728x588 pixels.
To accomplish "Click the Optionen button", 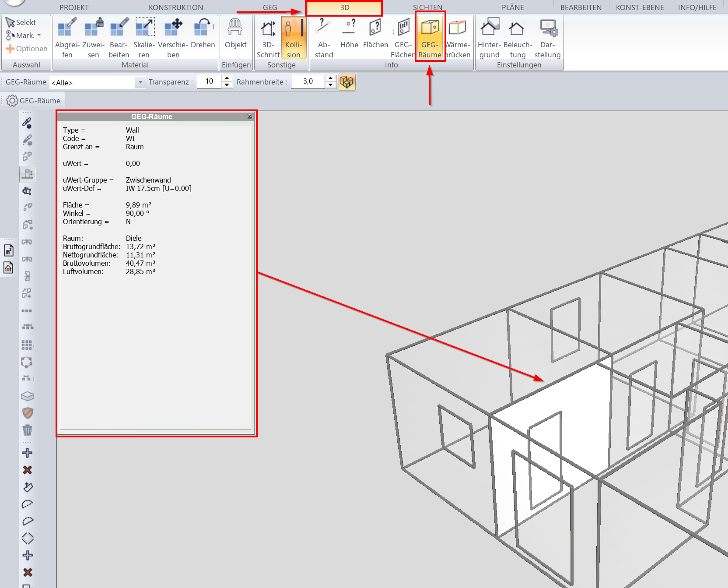I will coord(26,49).
